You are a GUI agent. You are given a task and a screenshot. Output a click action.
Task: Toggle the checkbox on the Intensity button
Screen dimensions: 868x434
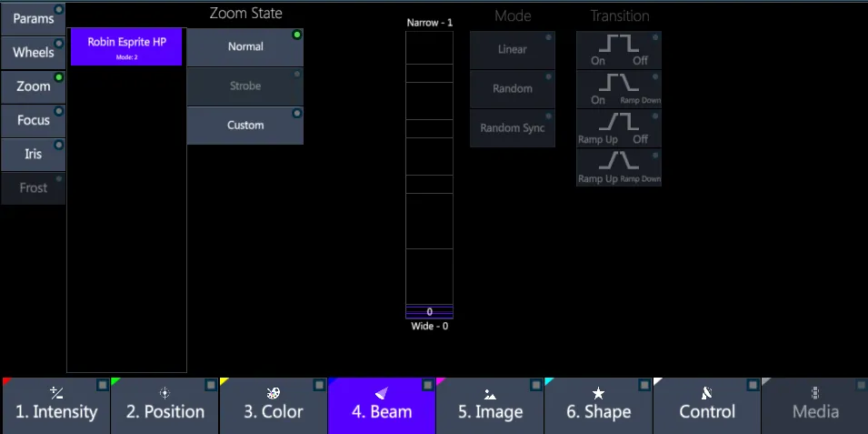(103, 385)
